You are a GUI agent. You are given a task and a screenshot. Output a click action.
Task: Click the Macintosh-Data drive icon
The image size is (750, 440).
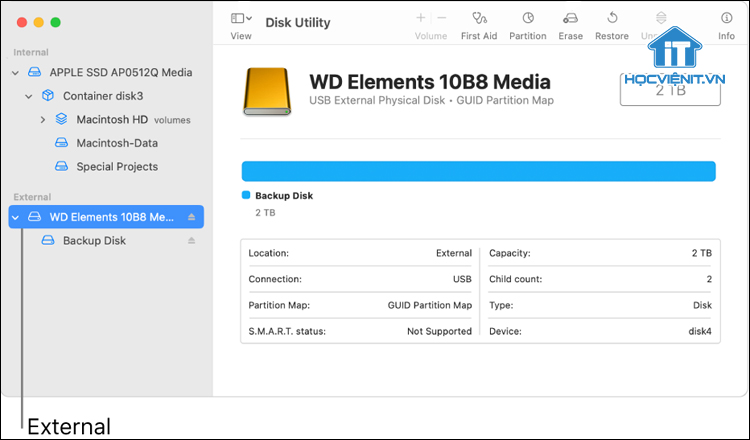click(61, 143)
